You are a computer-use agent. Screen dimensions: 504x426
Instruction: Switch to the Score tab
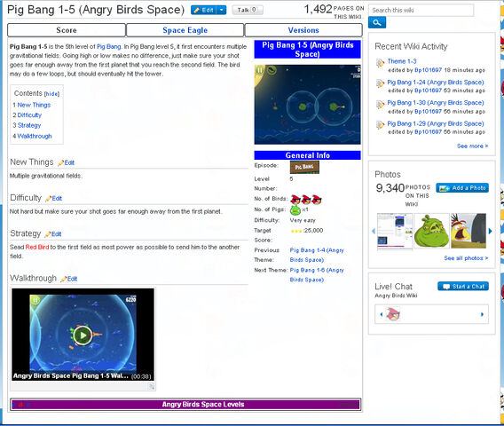[x=67, y=30]
